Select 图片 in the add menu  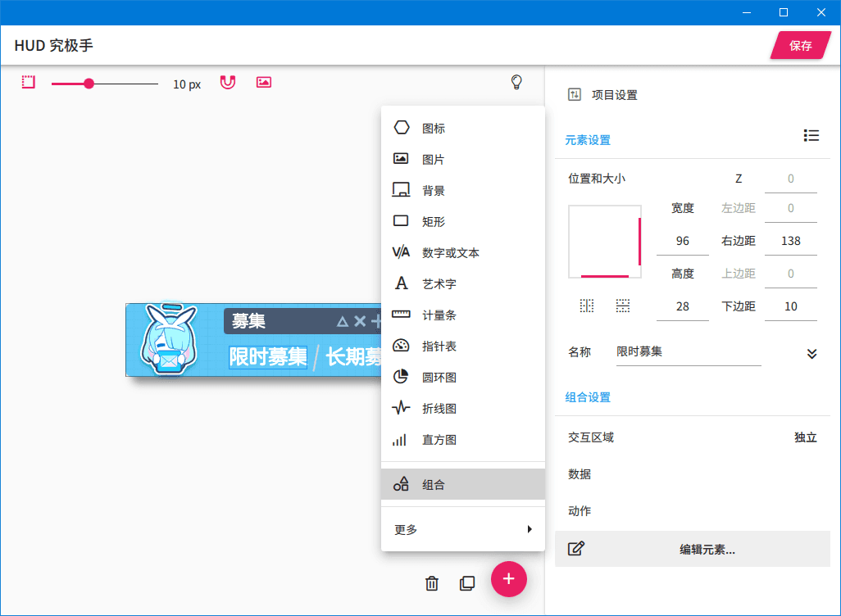point(463,159)
